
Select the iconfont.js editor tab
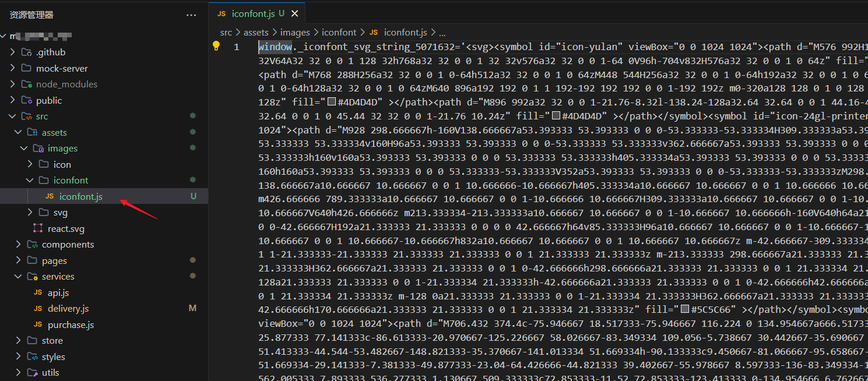click(x=252, y=13)
